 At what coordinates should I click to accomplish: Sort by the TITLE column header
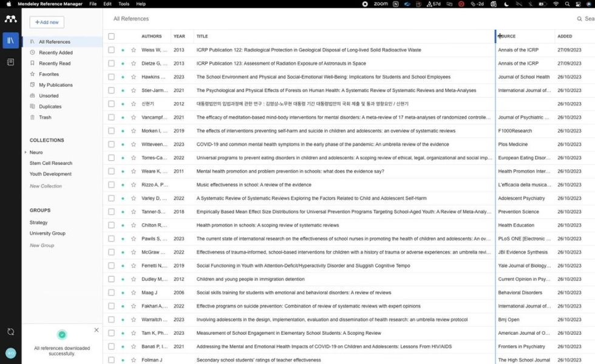(x=202, y=36)
